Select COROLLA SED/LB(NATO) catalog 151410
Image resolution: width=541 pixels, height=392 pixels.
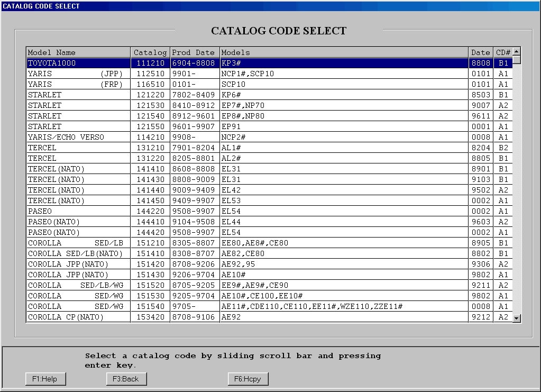pos(270,253)
